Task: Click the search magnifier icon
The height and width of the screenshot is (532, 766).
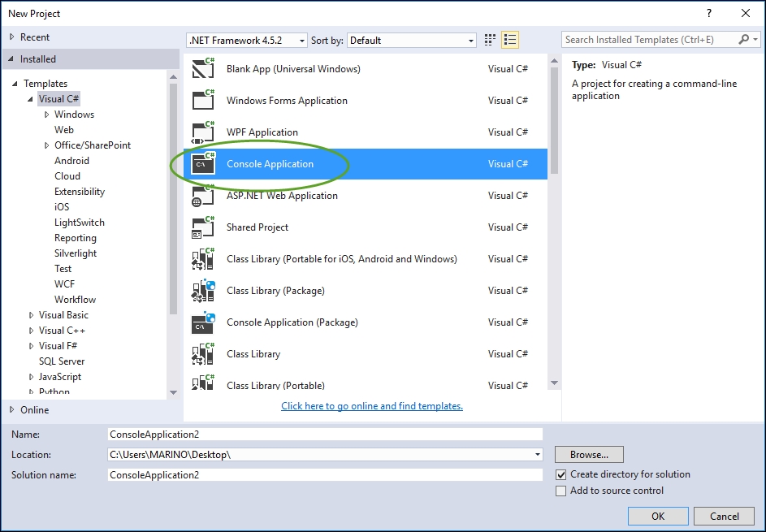Action: click(x=743, y=39)
